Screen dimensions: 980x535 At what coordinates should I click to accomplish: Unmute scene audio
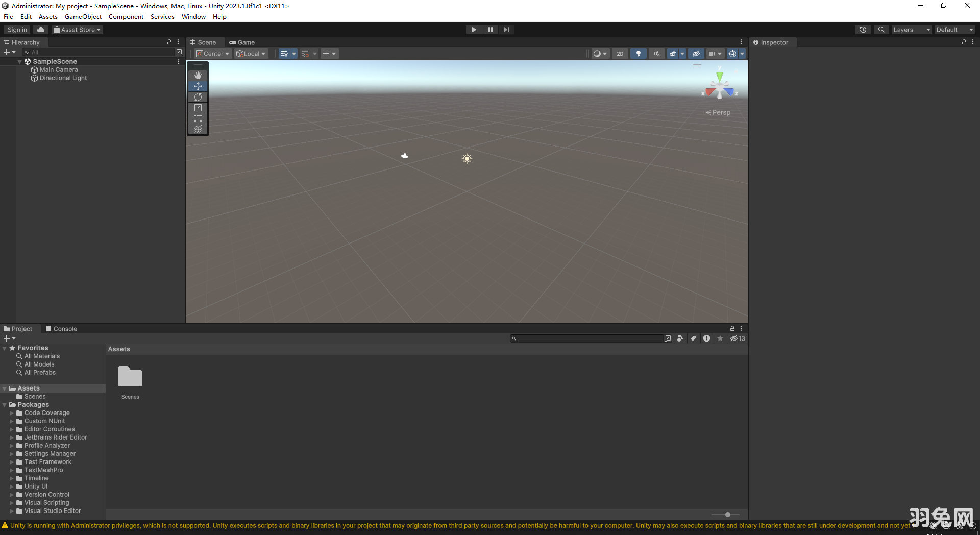[656, 53]
